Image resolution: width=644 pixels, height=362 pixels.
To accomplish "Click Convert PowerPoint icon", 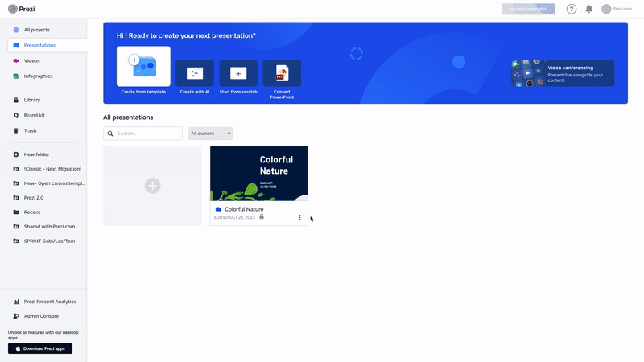I will pos(282,73).
